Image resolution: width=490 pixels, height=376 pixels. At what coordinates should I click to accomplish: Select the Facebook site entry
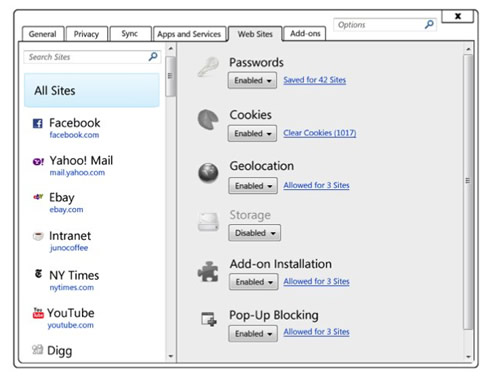[92, 128]
